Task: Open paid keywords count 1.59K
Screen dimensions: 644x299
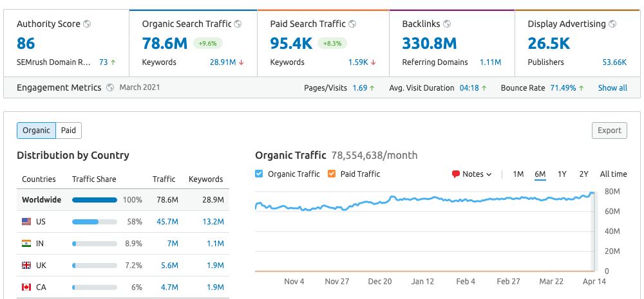Action: 357,62
